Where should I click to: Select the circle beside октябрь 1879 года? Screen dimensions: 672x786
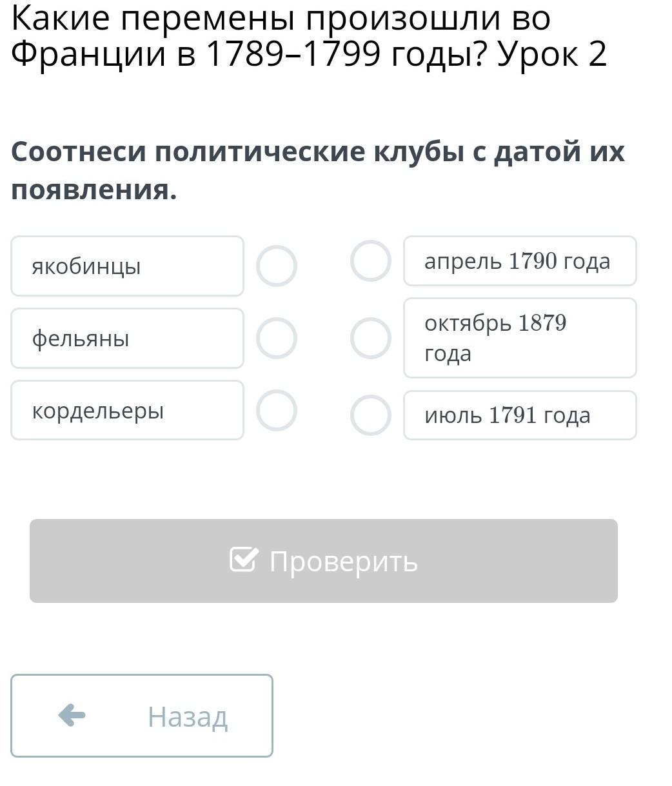[x=371, y=338]
